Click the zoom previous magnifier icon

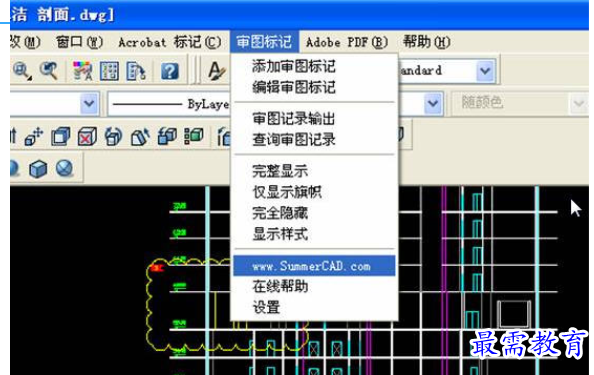49,71
